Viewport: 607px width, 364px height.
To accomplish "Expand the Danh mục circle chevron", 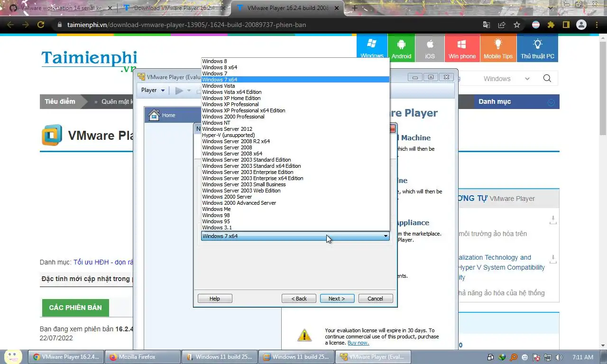I will point(551,102).
